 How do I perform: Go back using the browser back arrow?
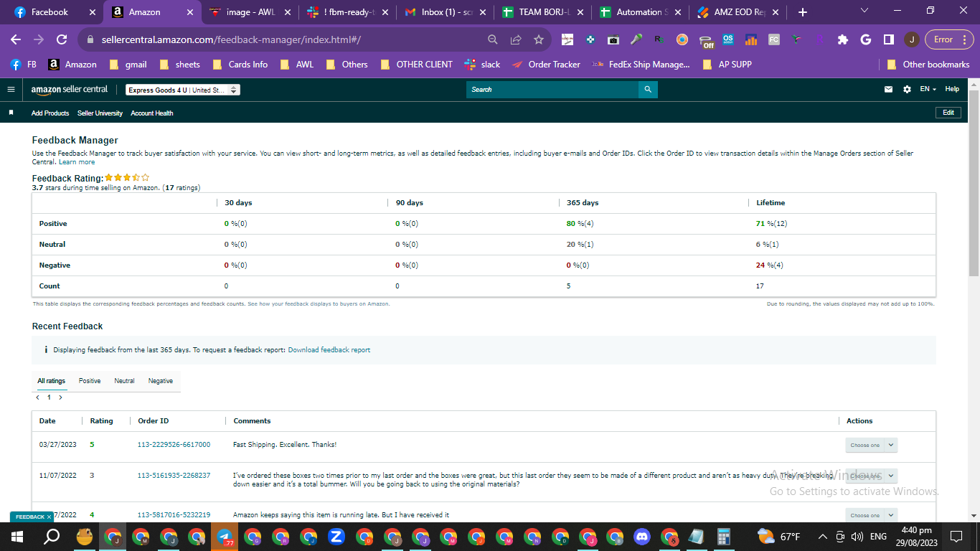[16, 39]
